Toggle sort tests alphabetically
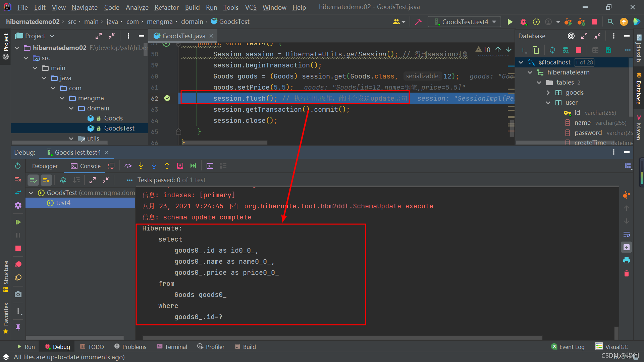This screenshot has height=362, width=644. click(63, 180)
